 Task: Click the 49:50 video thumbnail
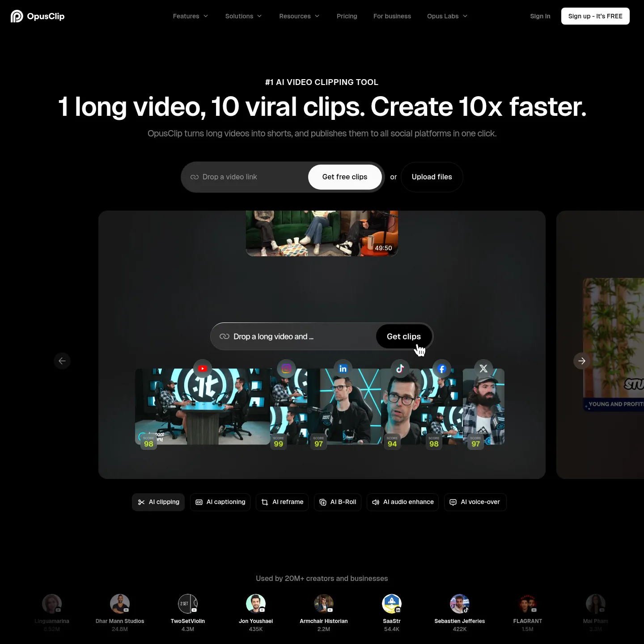(322, 233)
